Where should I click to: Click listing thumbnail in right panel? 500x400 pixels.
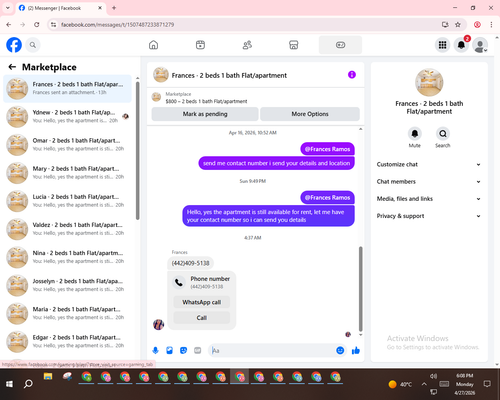coord(429,82)
